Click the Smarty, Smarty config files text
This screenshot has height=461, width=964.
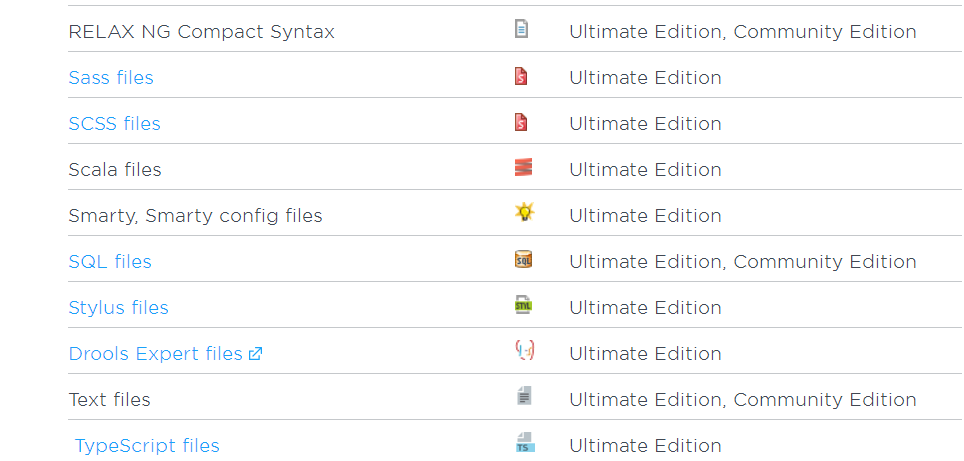[195, 216]
